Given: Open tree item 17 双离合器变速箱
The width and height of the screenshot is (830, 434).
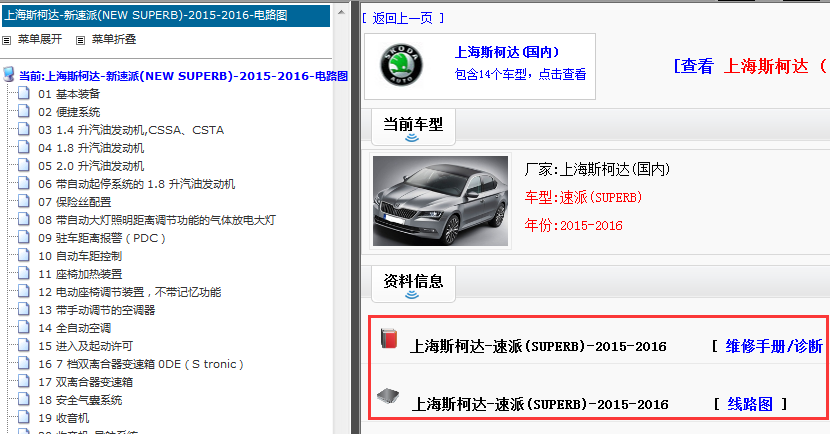Looking at the screenshot, I should coord(85,382).
